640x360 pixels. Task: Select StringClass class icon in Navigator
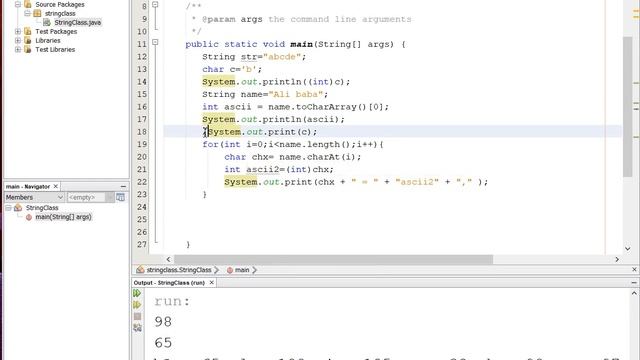18,208
